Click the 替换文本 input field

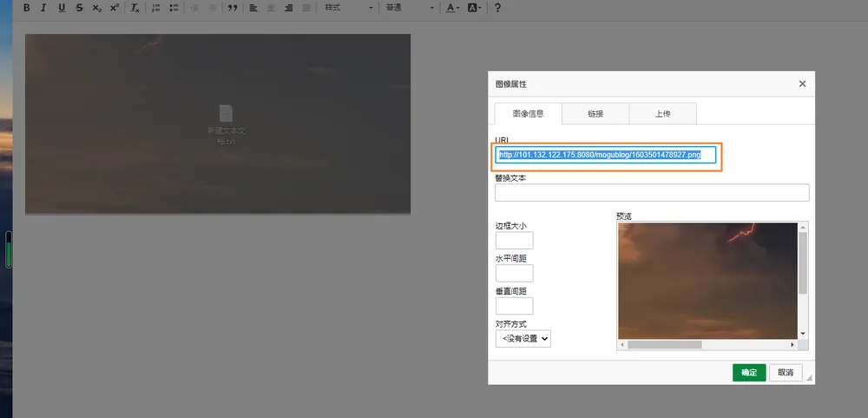pos(652,192)
